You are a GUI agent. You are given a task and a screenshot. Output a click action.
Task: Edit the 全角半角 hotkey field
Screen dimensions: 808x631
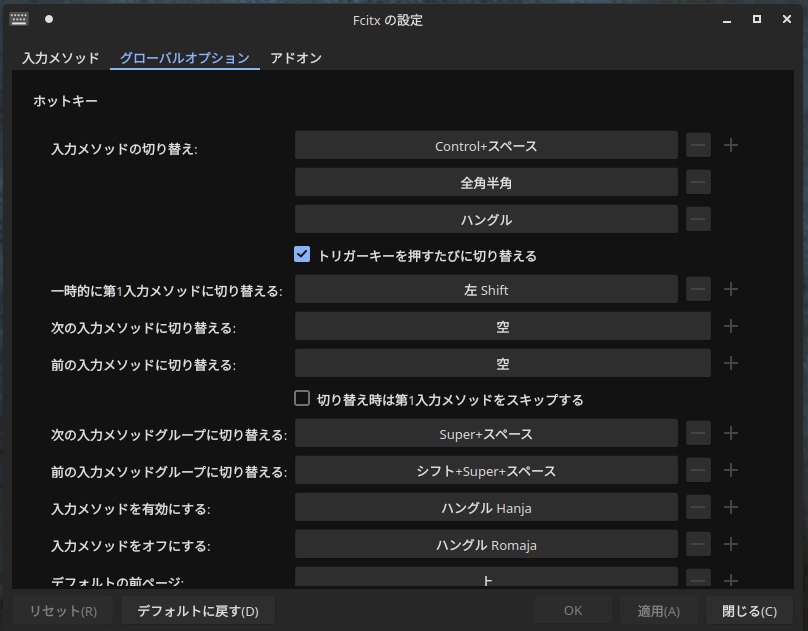coord(486,182)
